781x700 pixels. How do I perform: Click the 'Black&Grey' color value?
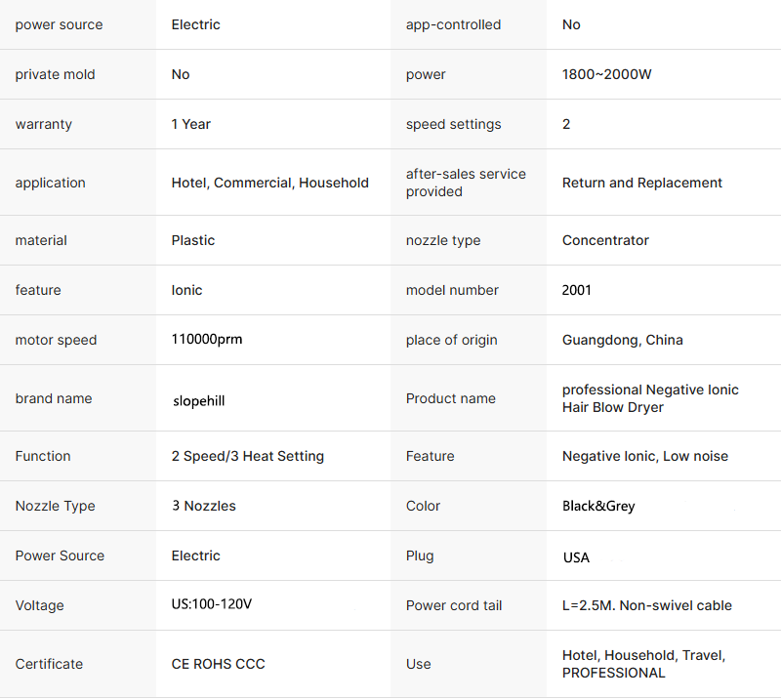click(x=598, y=506)
